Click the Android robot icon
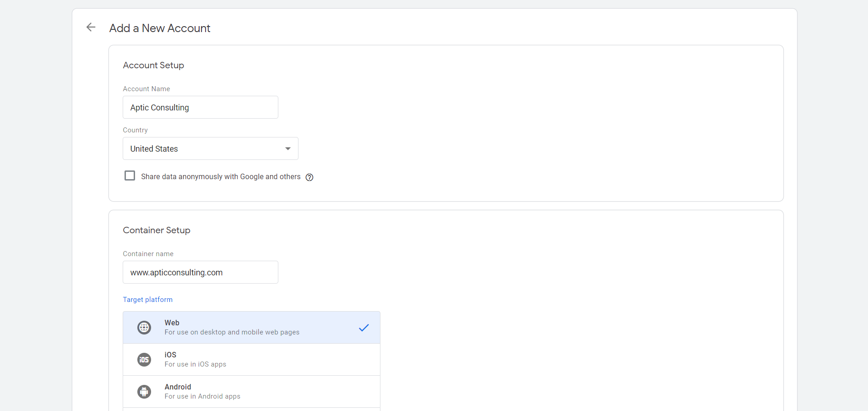The image size is (868, 411). pyautogui.click(x=144, y=392)
